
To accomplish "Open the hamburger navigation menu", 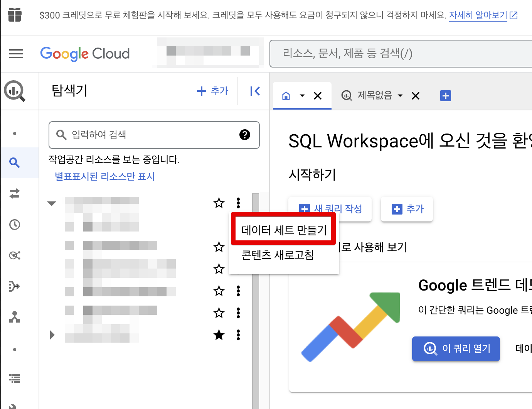I will click(16, 54).
